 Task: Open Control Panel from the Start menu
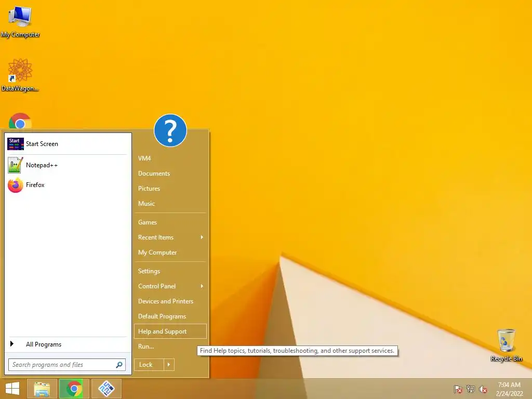click(170, 286)
